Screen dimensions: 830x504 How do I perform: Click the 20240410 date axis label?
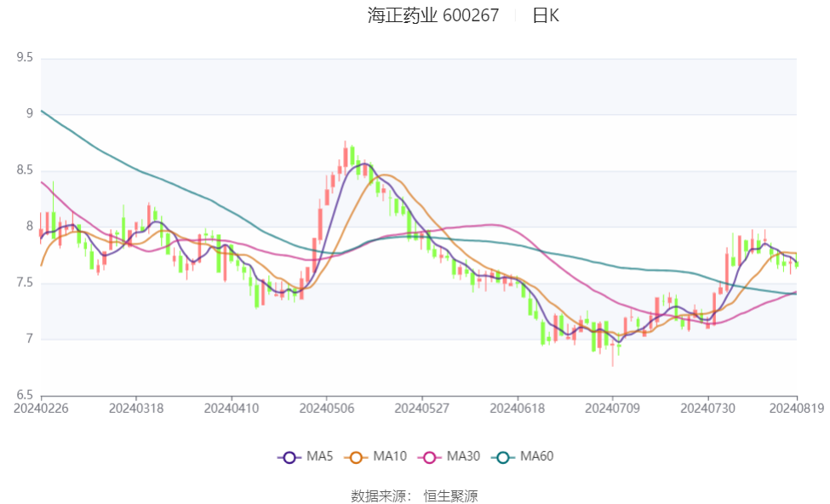pyautogui.click(x=232, y=408)
